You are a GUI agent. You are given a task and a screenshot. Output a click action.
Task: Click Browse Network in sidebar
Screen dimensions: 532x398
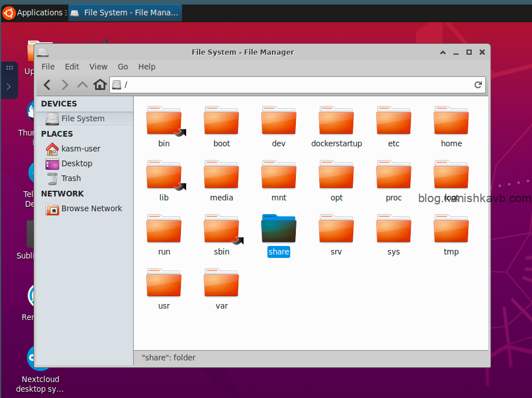tap(91, 208)
